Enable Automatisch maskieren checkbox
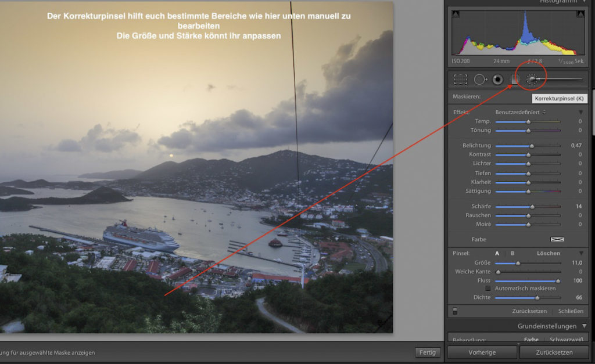The image size is (595, 364). (x=488, y=289)
